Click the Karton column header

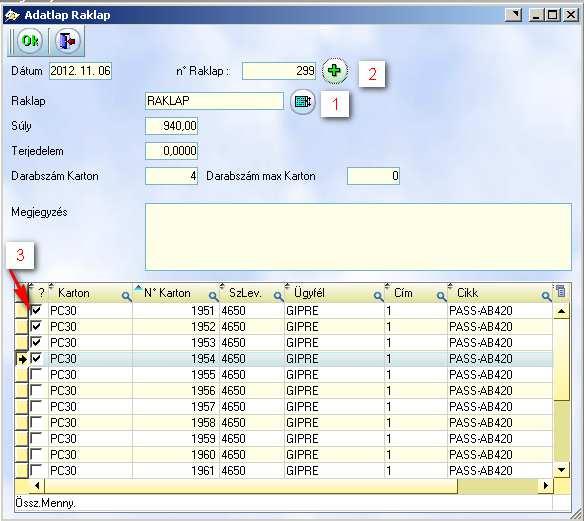click(74, 293)
